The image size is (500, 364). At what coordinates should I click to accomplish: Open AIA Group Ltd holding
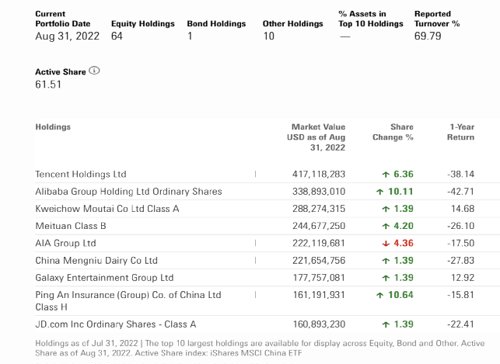[66, 243]
